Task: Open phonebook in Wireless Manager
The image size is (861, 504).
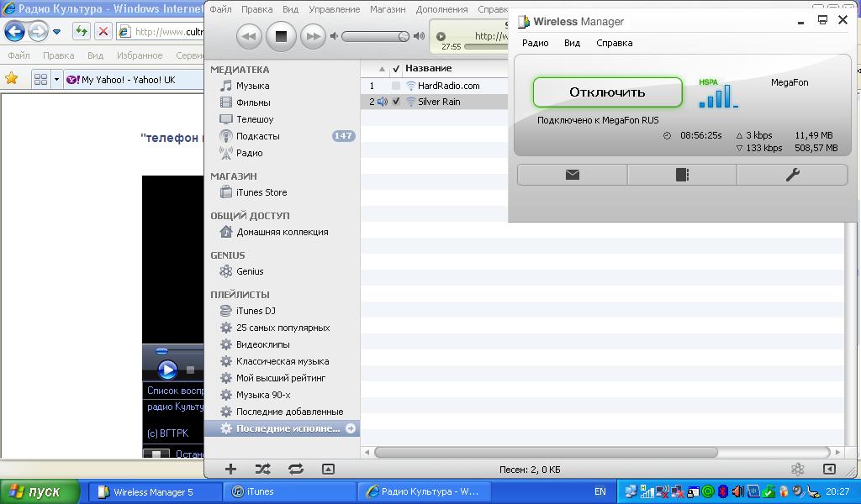Action: click(x=682, y=175)
